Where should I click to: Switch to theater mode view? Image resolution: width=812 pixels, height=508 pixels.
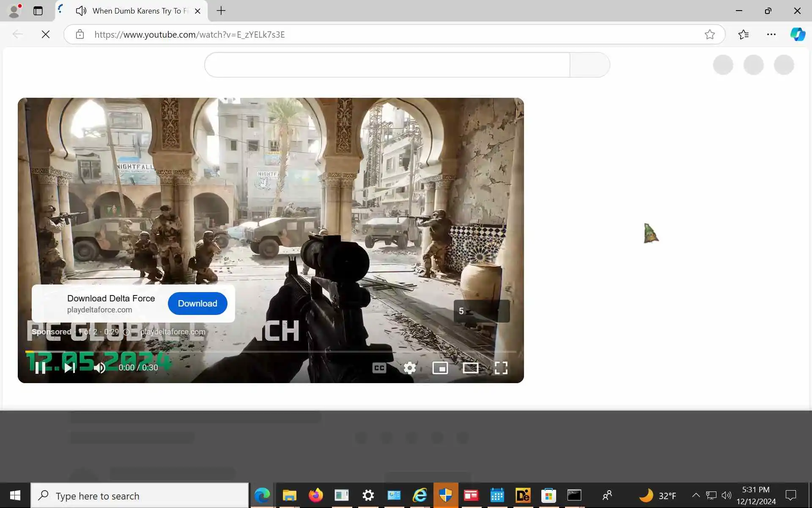tap(470, 368)
